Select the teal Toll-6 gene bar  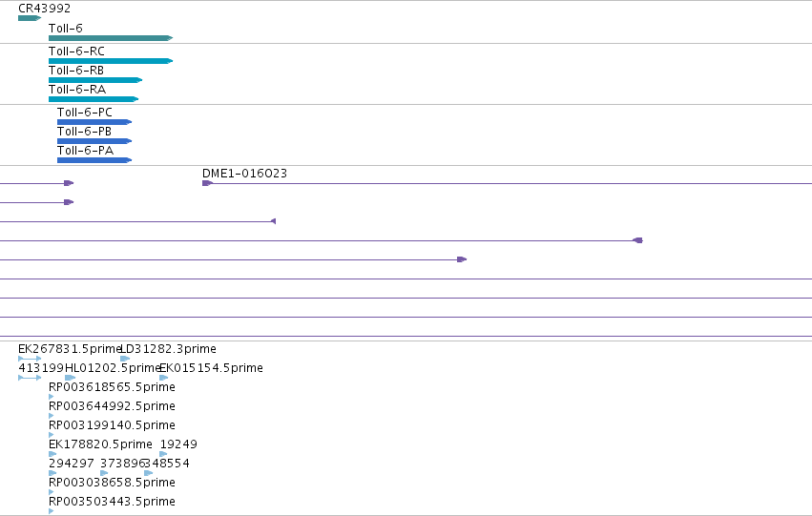111,38
